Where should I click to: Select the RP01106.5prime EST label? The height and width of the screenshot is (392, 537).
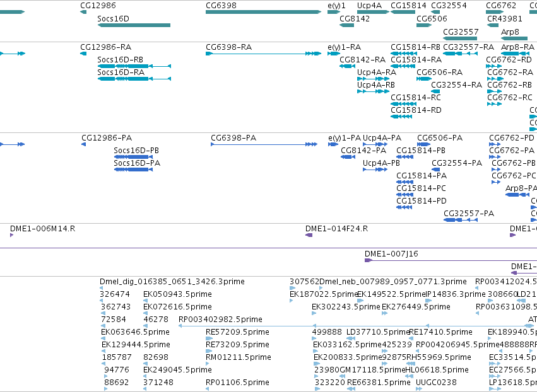[x=237, y=383]
